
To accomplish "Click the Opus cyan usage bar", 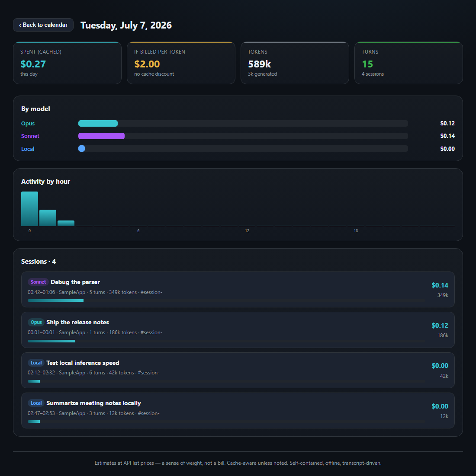I will [98, 123].
